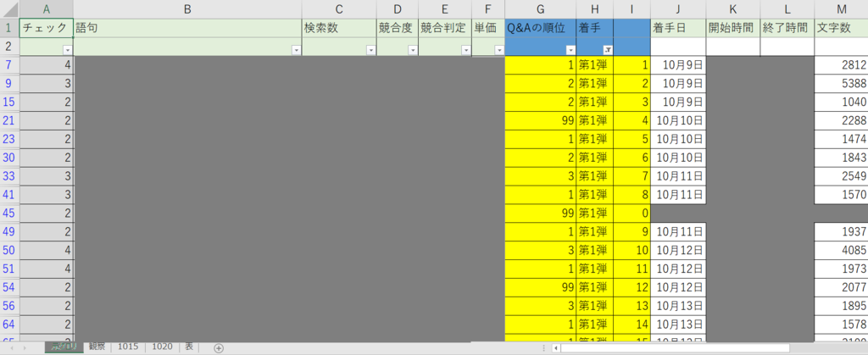Select column G header
This screenshot has height=355, width=868.
coord(540,8)
